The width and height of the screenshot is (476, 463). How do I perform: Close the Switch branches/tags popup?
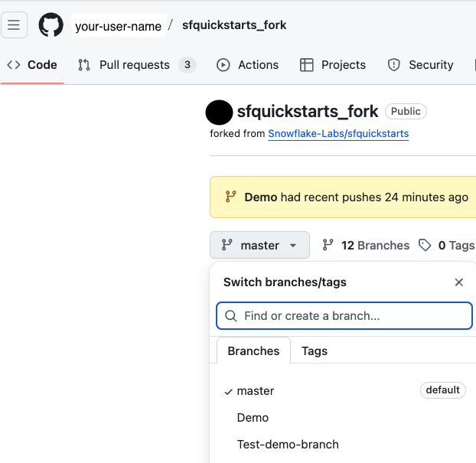pyautogui.click(x=458, y=282)
